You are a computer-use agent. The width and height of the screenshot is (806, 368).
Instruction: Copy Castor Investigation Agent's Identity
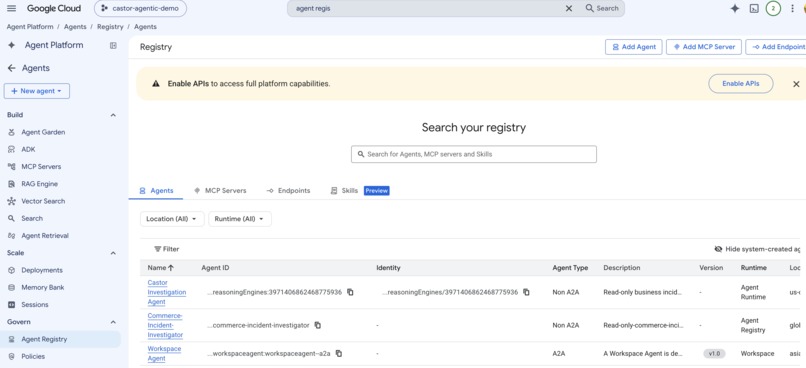526,292
